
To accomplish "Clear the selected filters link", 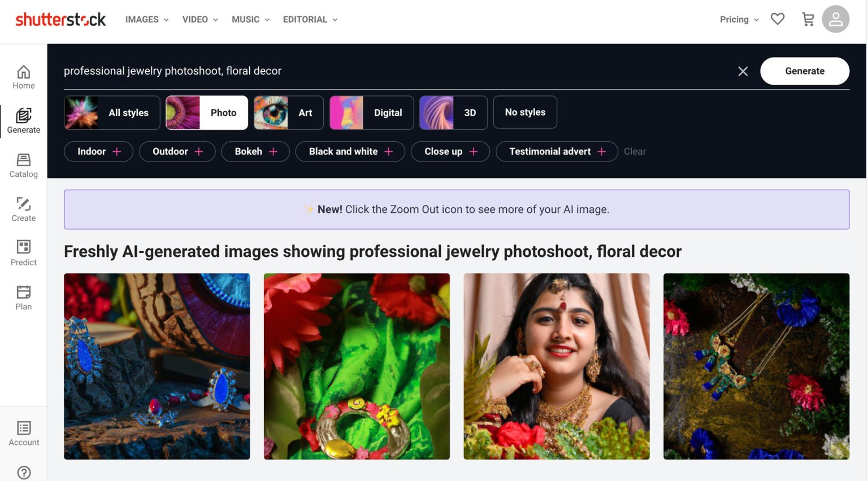I will [x=635, y=151].
